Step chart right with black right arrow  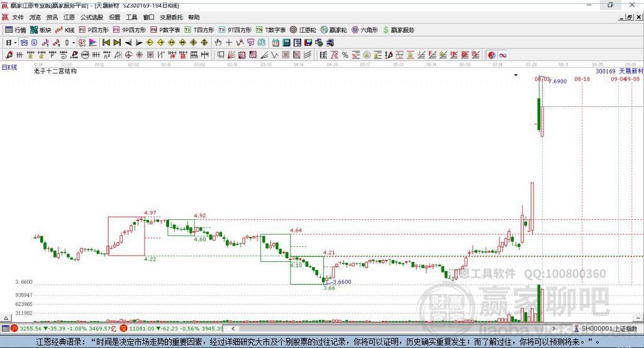[x=139, y=43]
